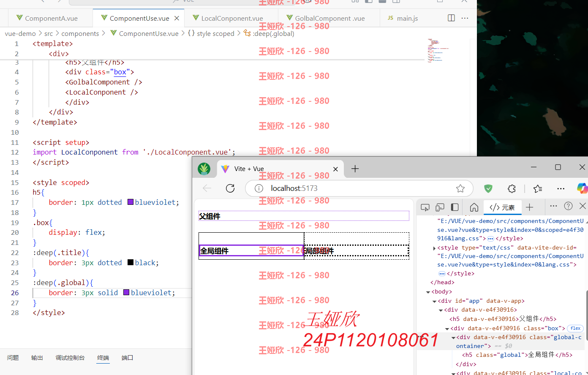Open a new browser tab
Viewport: 588px width, 375px height.
coord(355,169)
